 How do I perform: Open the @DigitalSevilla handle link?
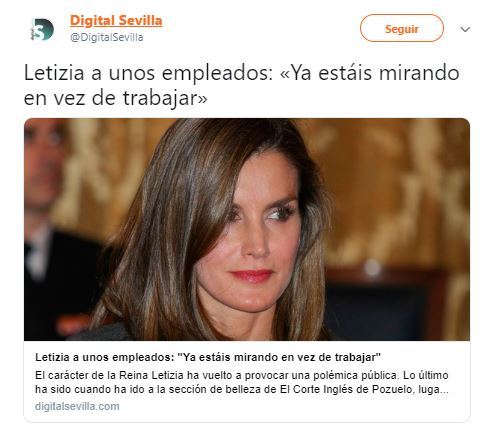point(107,37)
